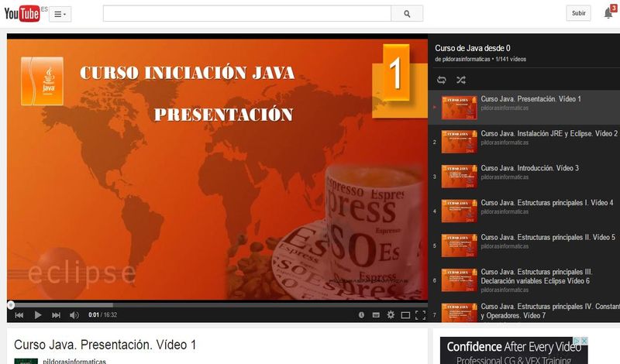Select Curso Java. Estructuras principales II. Vídeo 5

click(x=524, y=246)
